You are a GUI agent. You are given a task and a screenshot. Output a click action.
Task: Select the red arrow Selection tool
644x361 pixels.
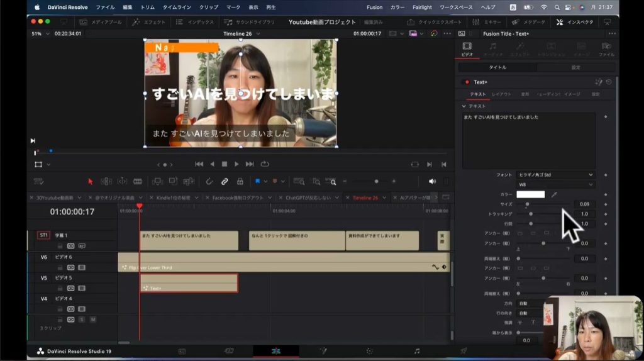(90, 181)
